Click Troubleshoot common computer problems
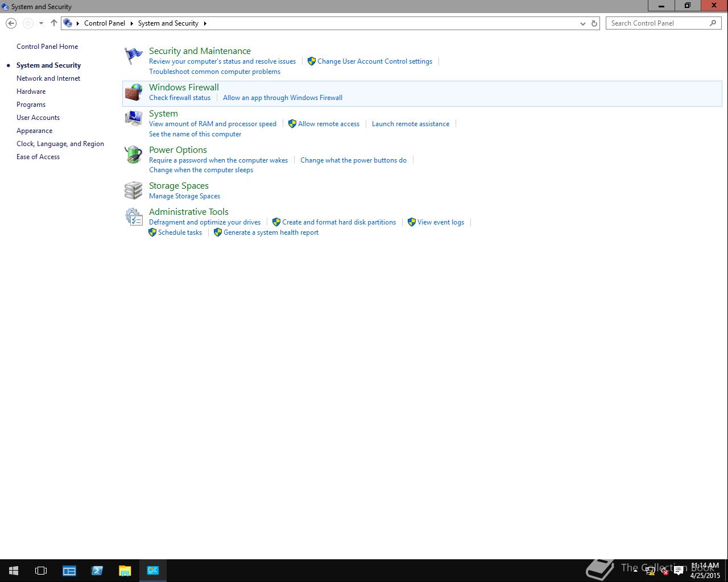 [x=214, y=72]
